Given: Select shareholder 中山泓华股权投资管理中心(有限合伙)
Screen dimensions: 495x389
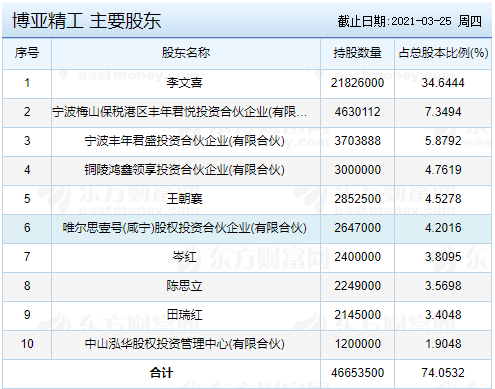Looking at the screenshot, I should [184, 344].
